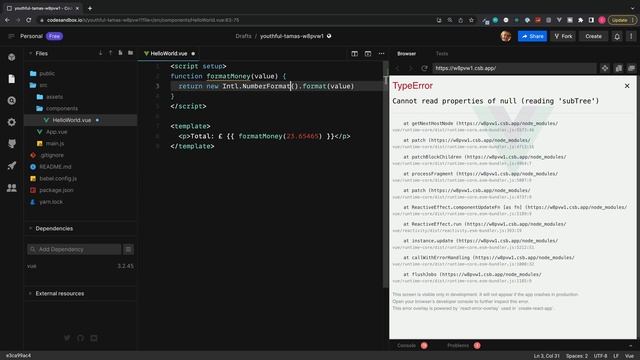The image size is (640, 360).
Task: Bookmark this page with the star icon
Action: (x=471, y=20)
